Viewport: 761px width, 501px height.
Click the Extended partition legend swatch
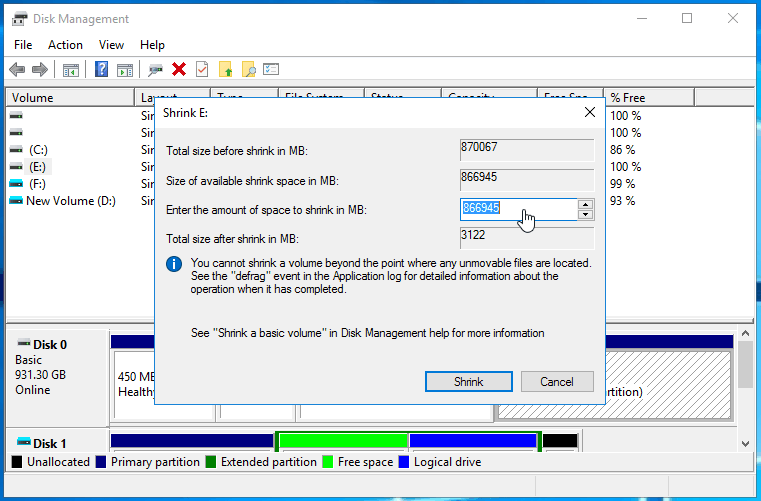(210, 462)
